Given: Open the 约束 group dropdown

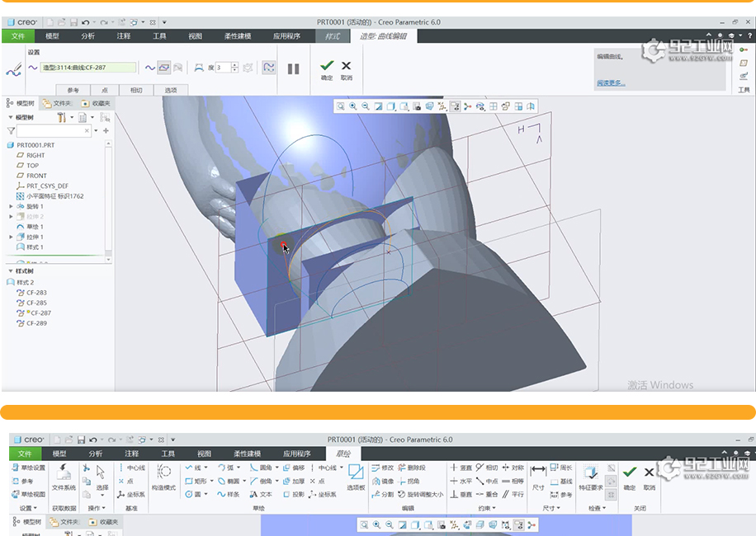Looking at the screenshot, I should (487, 508).
